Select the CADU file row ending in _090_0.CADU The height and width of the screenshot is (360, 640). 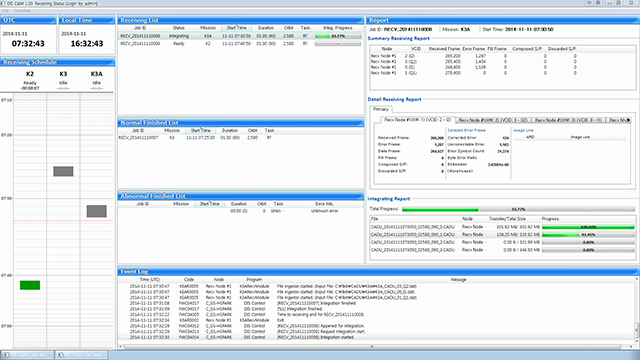tap(502, 227)
